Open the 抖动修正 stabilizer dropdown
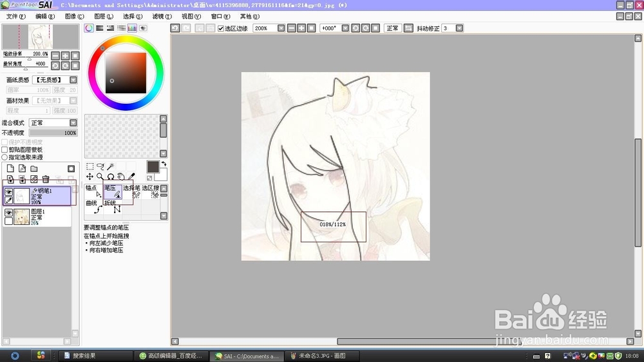This screenshot has height=362, width=644. click(459, 28)
